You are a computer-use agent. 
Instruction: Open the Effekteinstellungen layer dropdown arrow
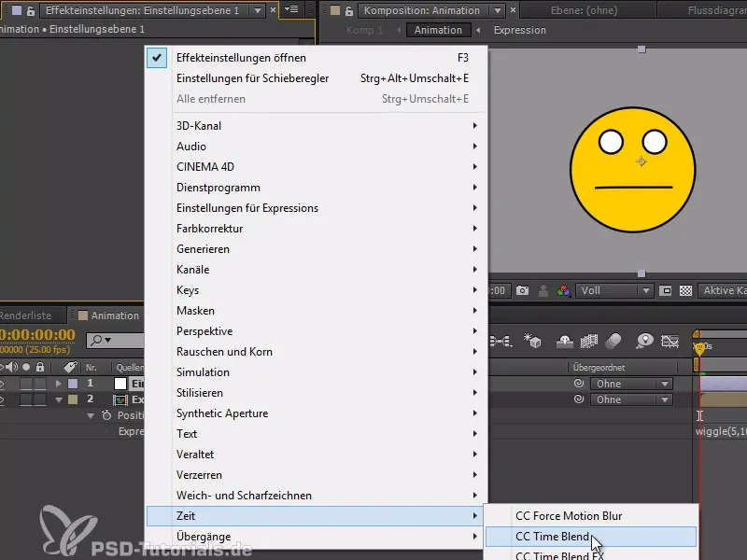[258, 10]
